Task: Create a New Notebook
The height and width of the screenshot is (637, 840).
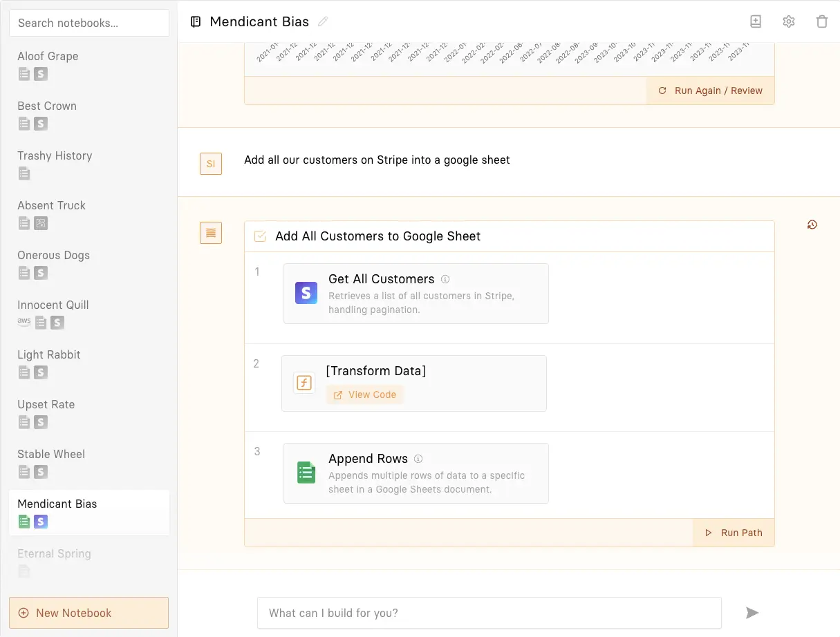Action: click(x=88, y=613)
